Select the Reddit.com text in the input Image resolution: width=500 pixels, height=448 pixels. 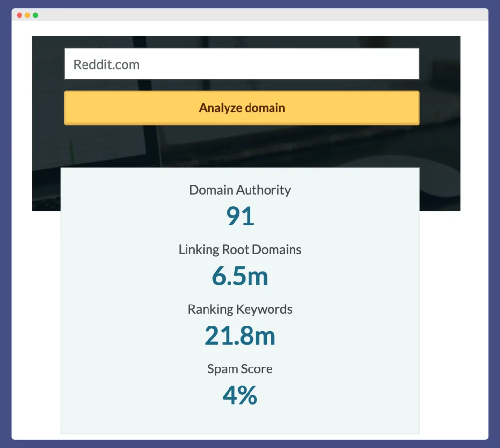point(105,64)
